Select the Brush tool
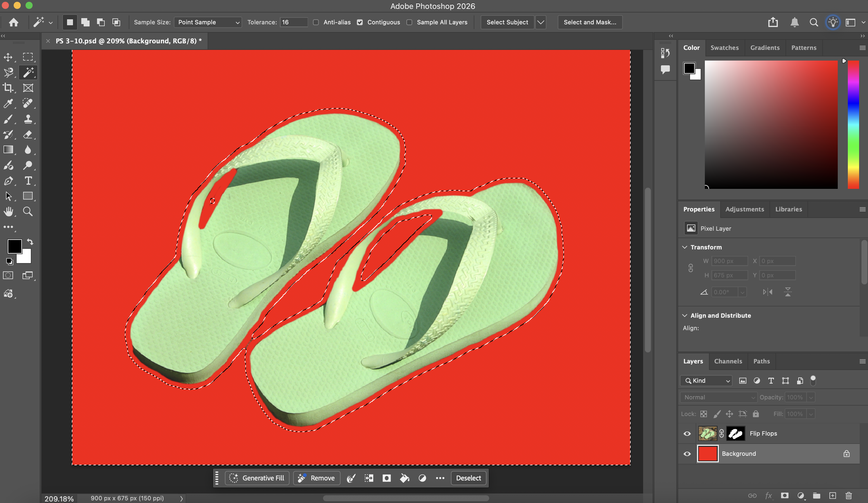 9,119
